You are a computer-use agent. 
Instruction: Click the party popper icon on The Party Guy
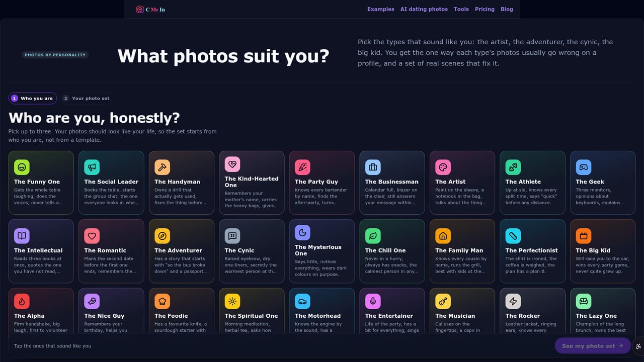302,167
